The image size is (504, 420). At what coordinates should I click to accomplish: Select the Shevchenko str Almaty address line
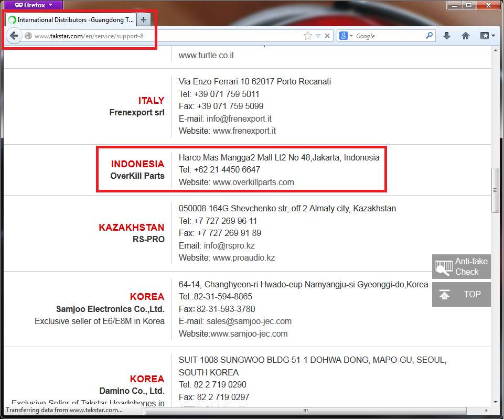point(287,208)
